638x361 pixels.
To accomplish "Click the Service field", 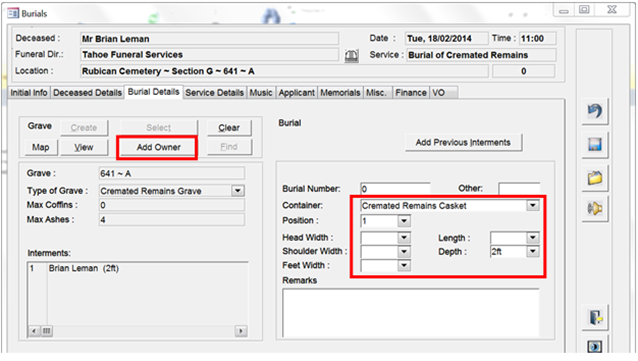I will 481,55.
